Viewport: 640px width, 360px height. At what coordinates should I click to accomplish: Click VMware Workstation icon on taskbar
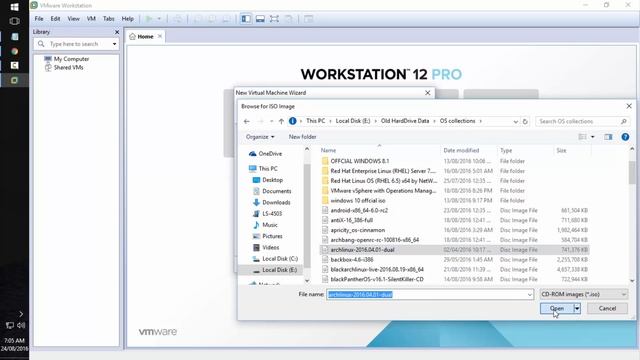(x=14, y=80)
